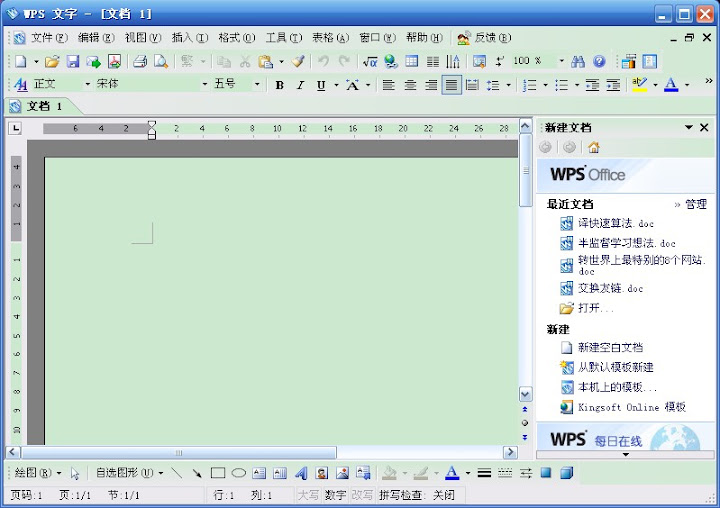
Task: Click the tab stop type selector at the ruler corner
Action: (16, 128)
